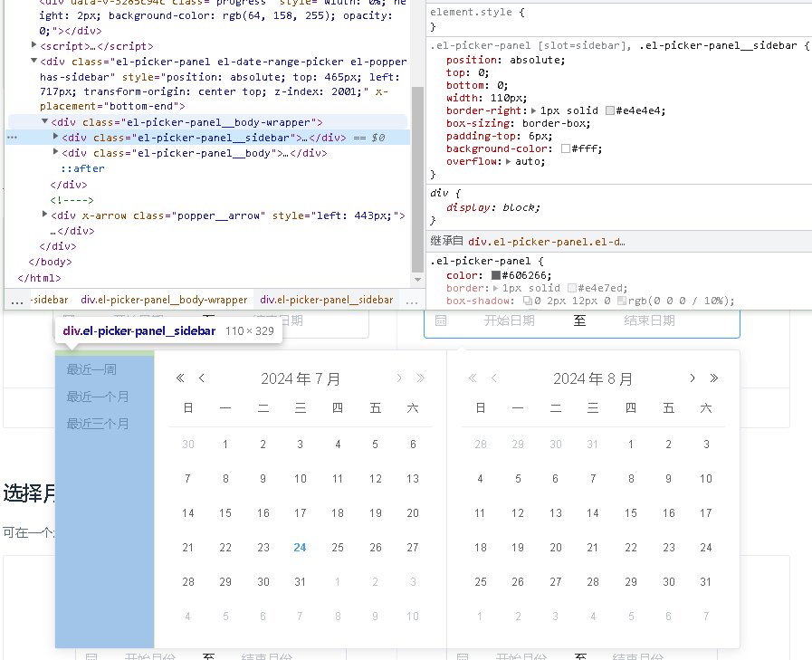Image resolution: width=812 pixels, height=660 pixels.
Task: Pick August 15 in right calendar
Action: click(631, 512)
